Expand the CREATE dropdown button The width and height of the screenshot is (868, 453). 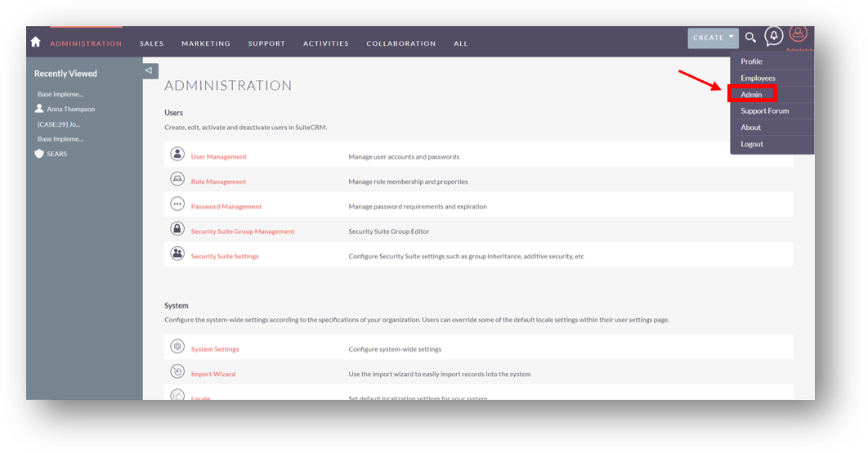pos(713,38)
